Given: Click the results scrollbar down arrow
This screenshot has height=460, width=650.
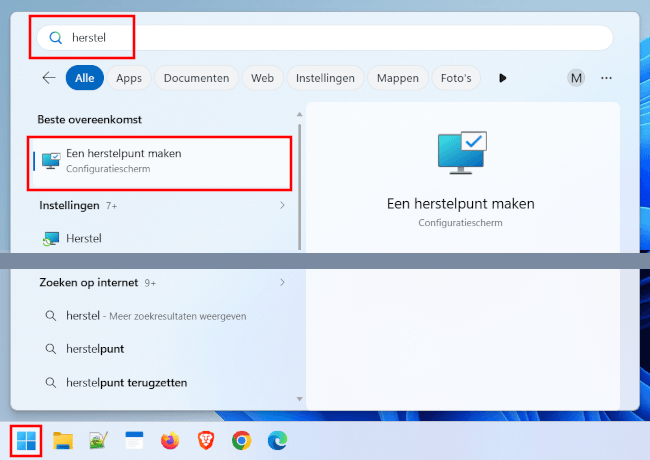Looking at the screenshot, I should point(299,399).
